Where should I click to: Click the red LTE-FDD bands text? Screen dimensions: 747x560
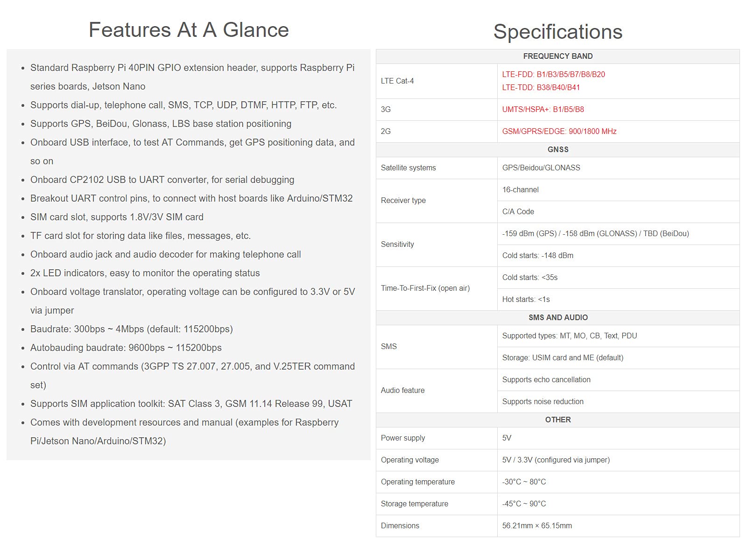click(553, 74)
